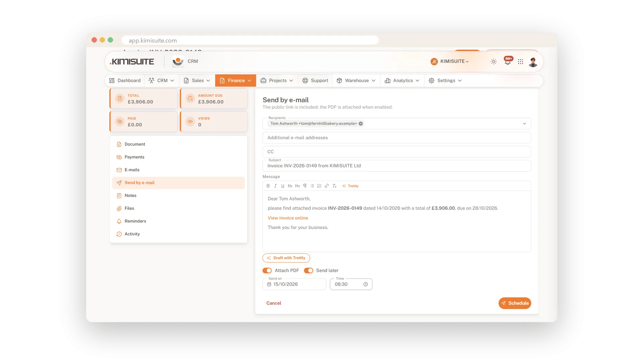Remove Tom Ashworth recipient chip
Viewport: 644px width, 362px height.
[361, 124]
